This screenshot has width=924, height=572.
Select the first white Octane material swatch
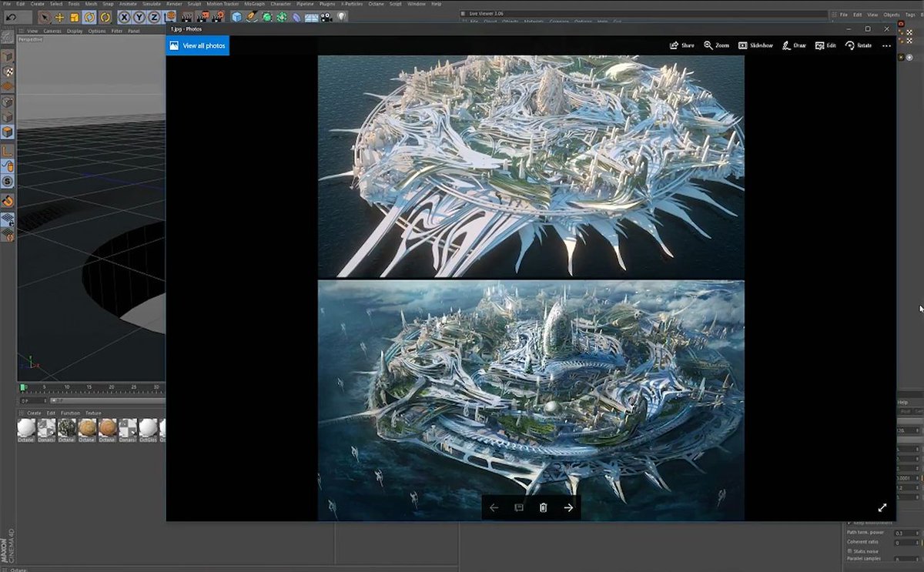(x=26, y=430)
